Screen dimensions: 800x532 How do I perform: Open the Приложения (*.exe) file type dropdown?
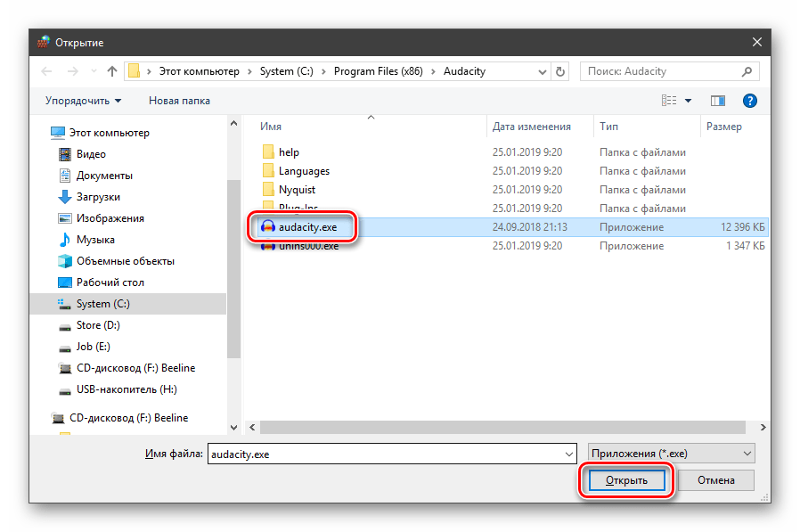[x=671, y=454]
